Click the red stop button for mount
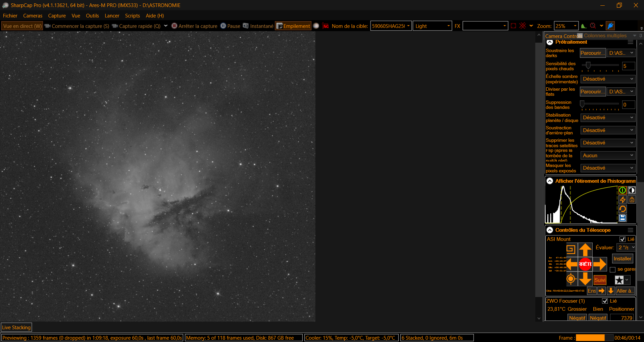The image size is (644, 342). click(585, 264)
